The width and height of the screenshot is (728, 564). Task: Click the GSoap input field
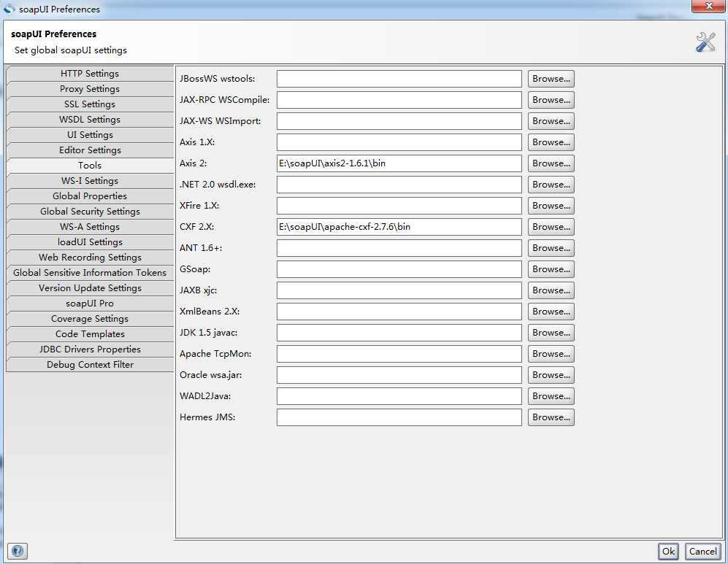pyautogui.click(x=399, y=269)
